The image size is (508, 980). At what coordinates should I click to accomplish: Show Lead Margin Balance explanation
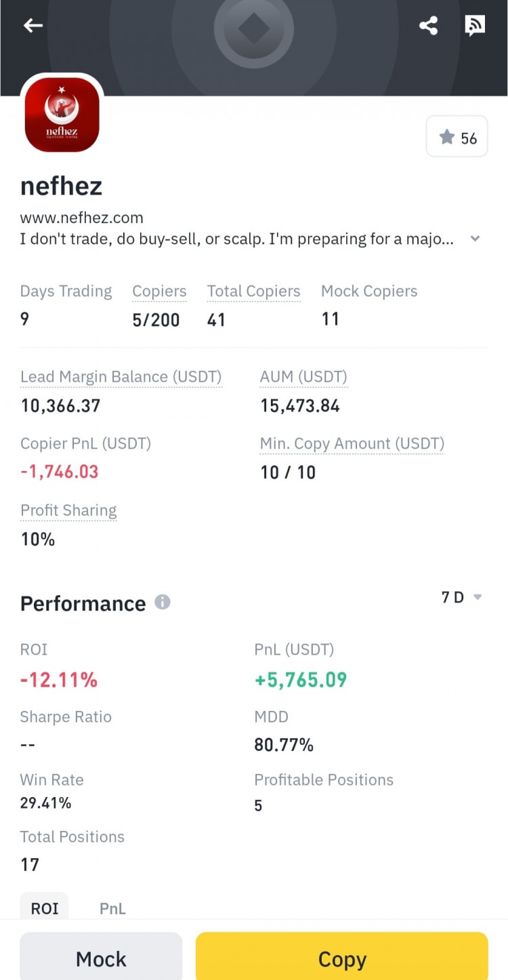tap(121, 377)
